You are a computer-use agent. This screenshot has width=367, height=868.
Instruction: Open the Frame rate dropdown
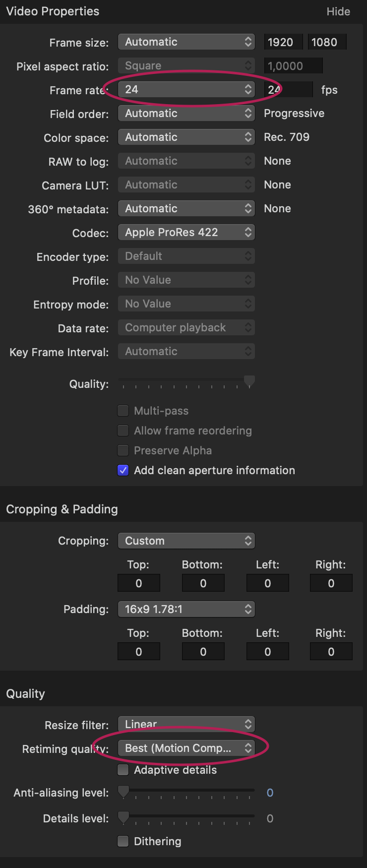click(186, 90)
